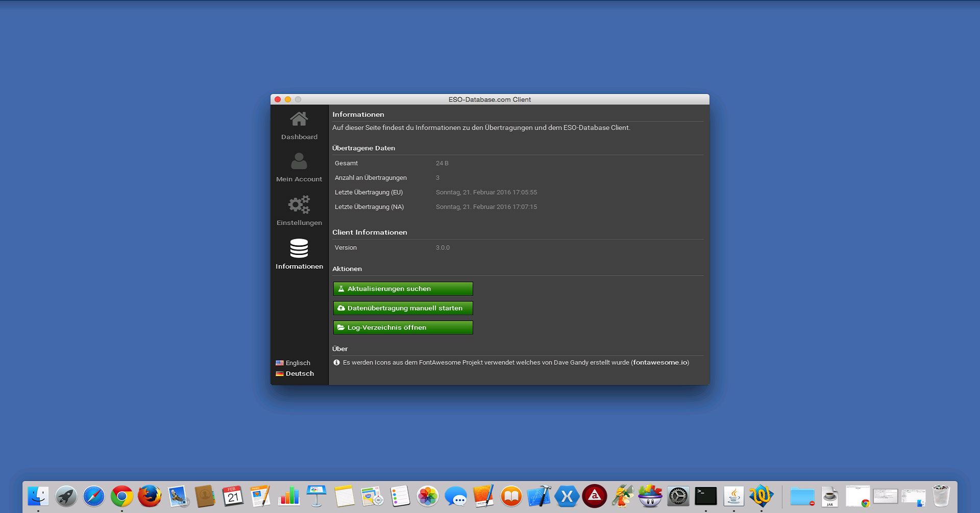Open Photos flower icon in dock
Screen dimensions: 980x513
coord(428,496)
